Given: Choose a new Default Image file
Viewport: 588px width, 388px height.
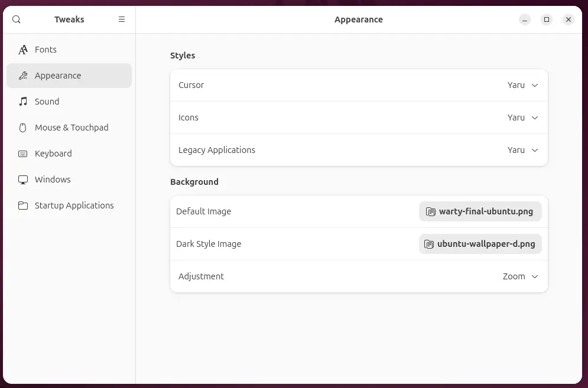Looking at the screenshot, I should coord(480,211).
